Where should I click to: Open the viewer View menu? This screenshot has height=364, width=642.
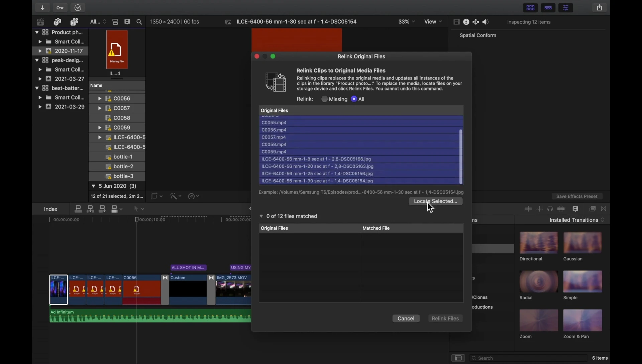click(x=433, y=22)
